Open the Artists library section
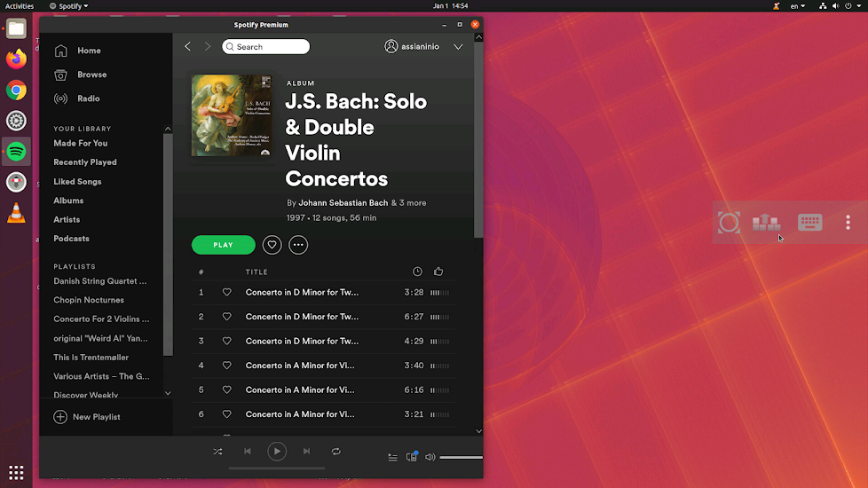This screenshot has width=868, height=488. [x=67, y=220]
